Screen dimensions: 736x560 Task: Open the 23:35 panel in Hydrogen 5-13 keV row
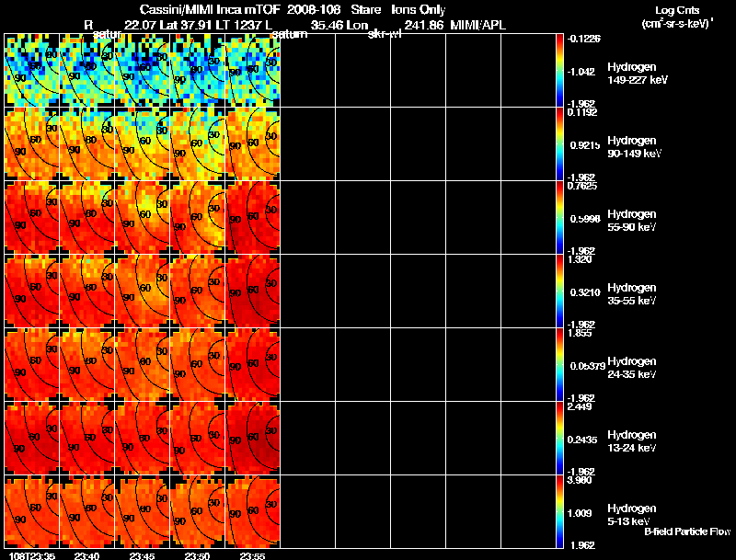[32, 511]
